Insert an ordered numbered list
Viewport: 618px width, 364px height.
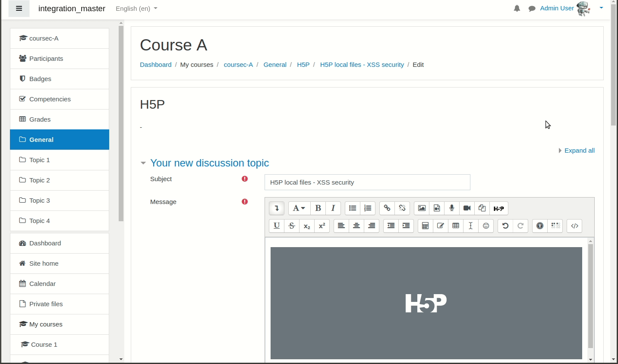[368, 208]
